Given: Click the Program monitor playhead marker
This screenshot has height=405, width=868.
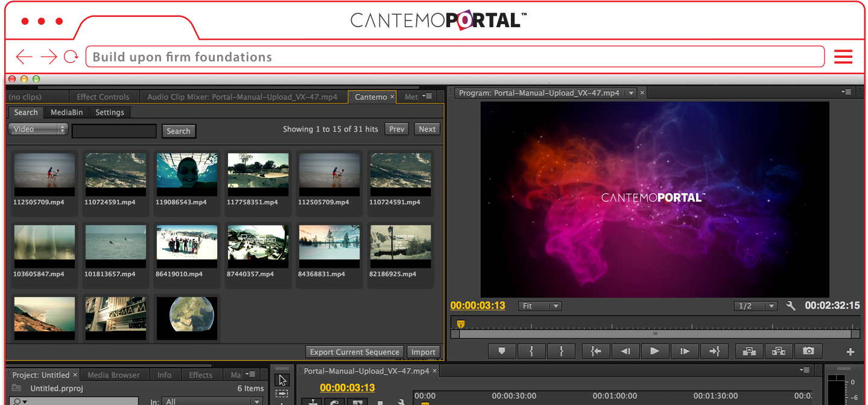Looking at the screenshot, I should click(461, 325).
